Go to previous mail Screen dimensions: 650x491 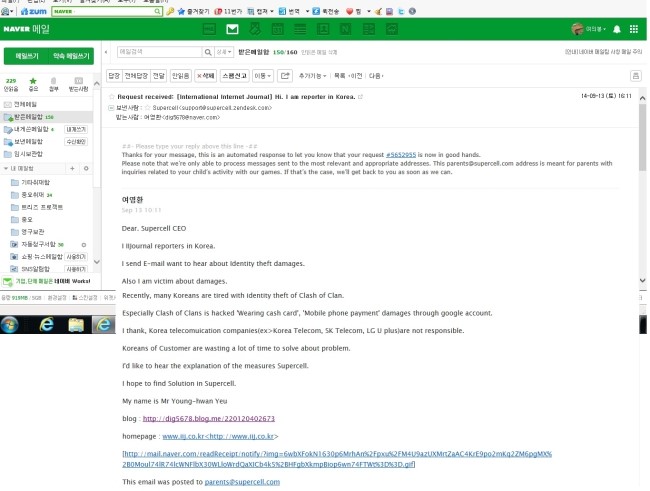tap(356, 75)
